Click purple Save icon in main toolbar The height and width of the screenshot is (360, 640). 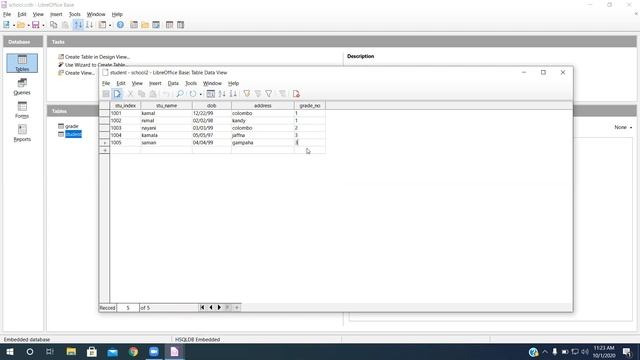coord(36,25)
